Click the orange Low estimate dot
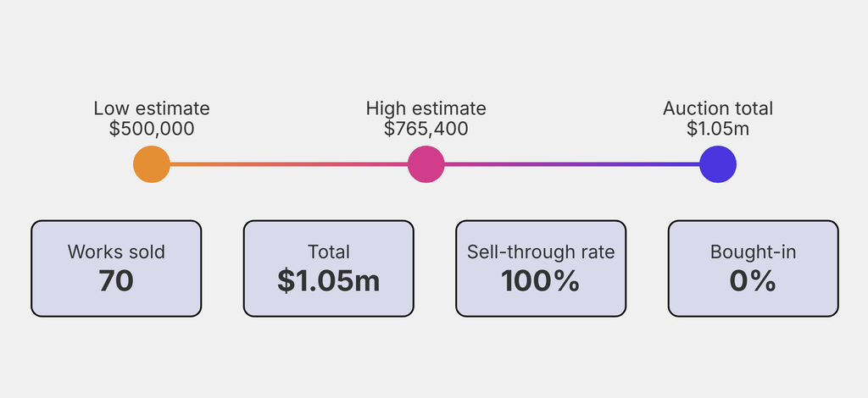This screenshot has height=398, width=868. click(152, 164)
